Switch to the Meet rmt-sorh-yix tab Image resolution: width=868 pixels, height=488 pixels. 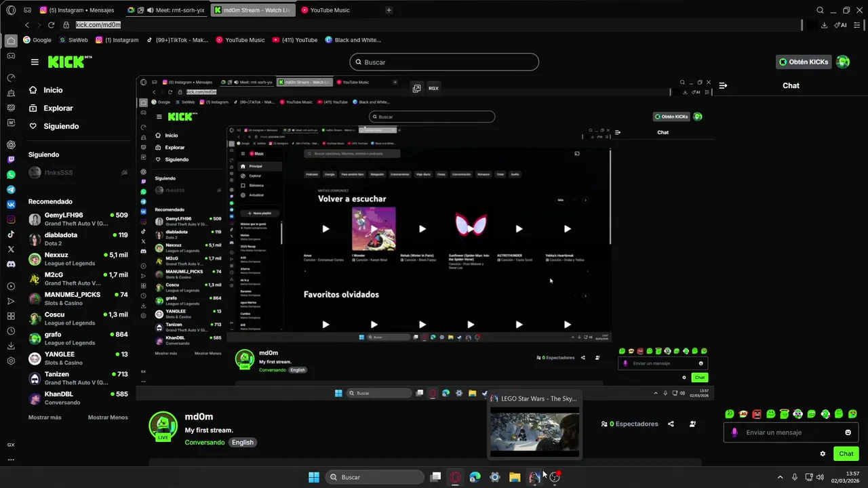167,10
